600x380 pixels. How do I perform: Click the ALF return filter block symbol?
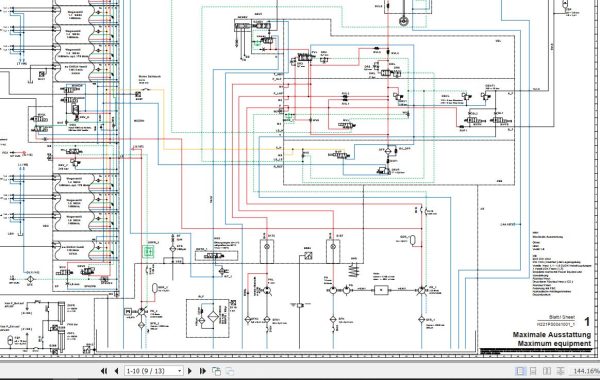(211, 318)
